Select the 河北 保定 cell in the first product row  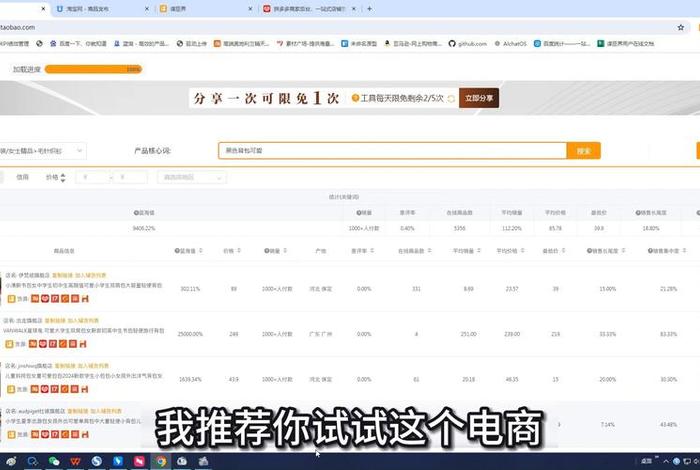pyautogui.click(x=321, y=289)
